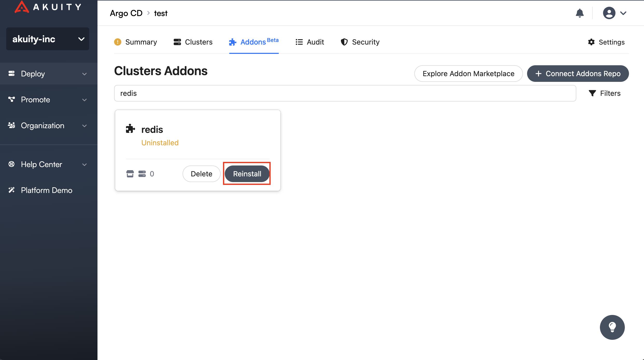Click the Organization people icon
This screenshot has width=644, height=360.
point(11,125)
